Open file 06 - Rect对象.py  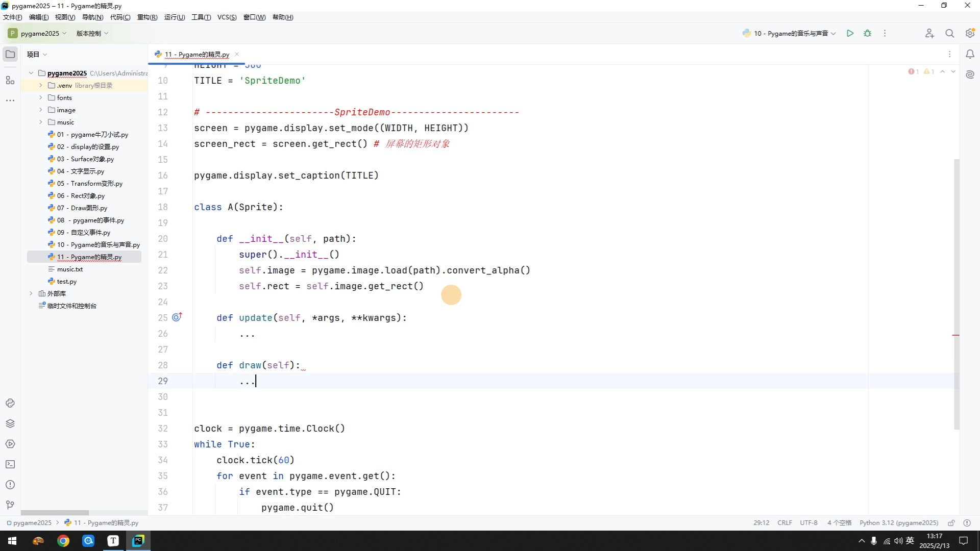81,195
